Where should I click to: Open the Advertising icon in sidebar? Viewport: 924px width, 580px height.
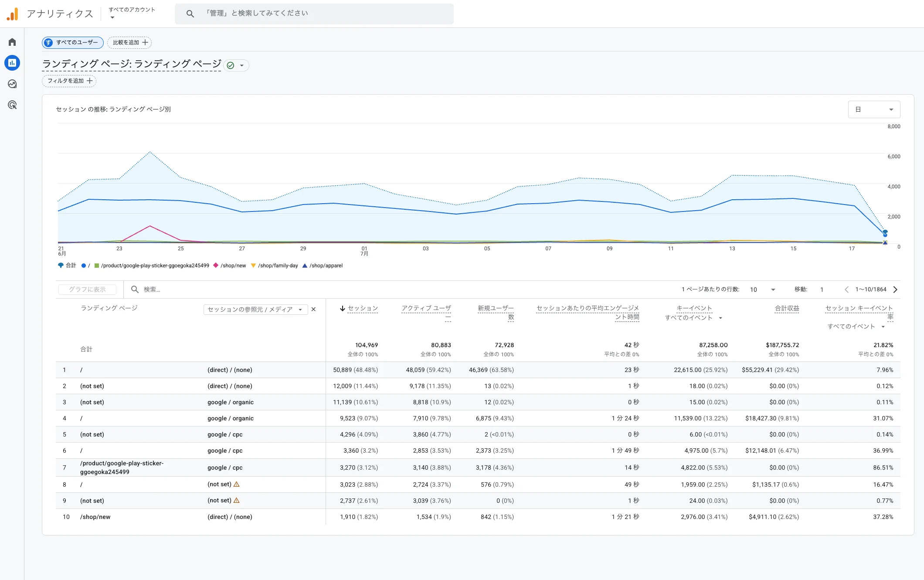tap(12, 105)
